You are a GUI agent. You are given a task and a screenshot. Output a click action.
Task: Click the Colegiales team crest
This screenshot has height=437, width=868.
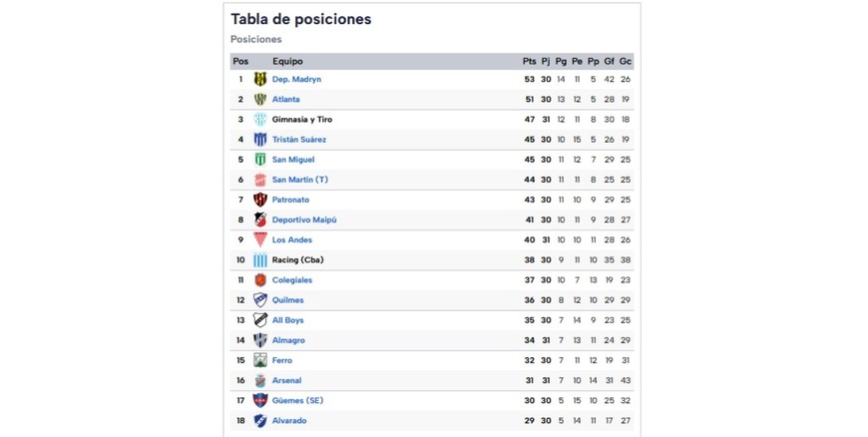pos(260,280)
